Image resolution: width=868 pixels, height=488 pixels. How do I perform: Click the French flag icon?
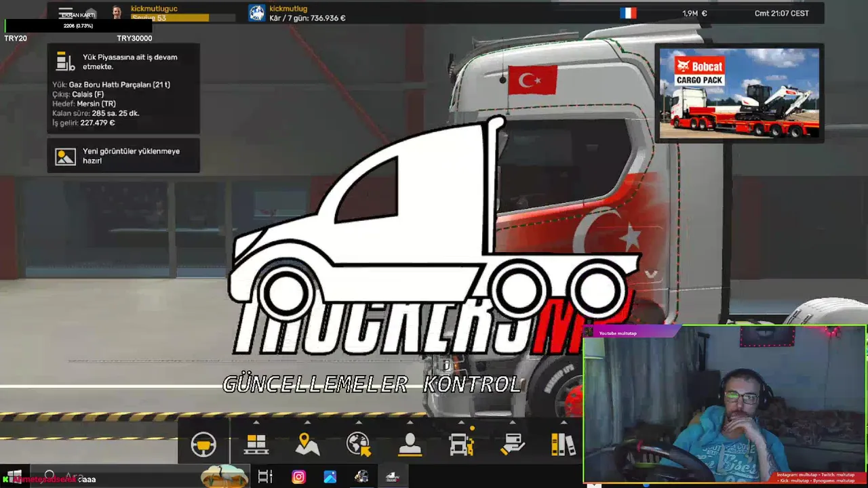point(628,13)
